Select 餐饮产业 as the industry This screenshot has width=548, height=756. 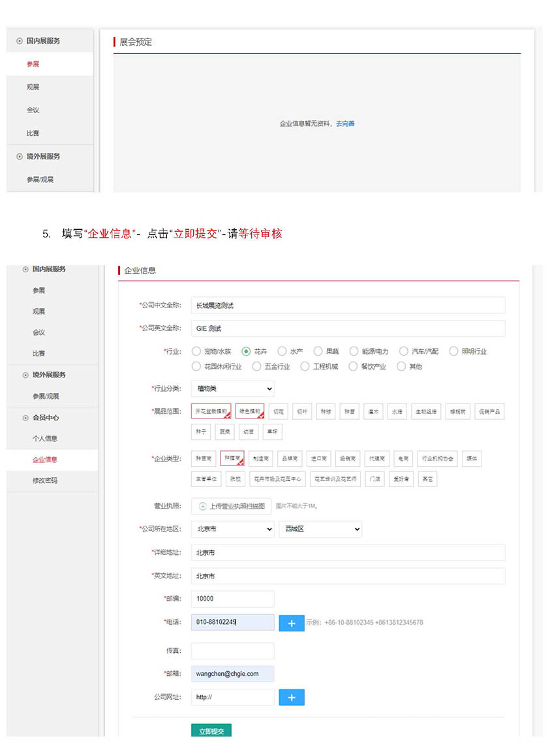pos(354,366)
